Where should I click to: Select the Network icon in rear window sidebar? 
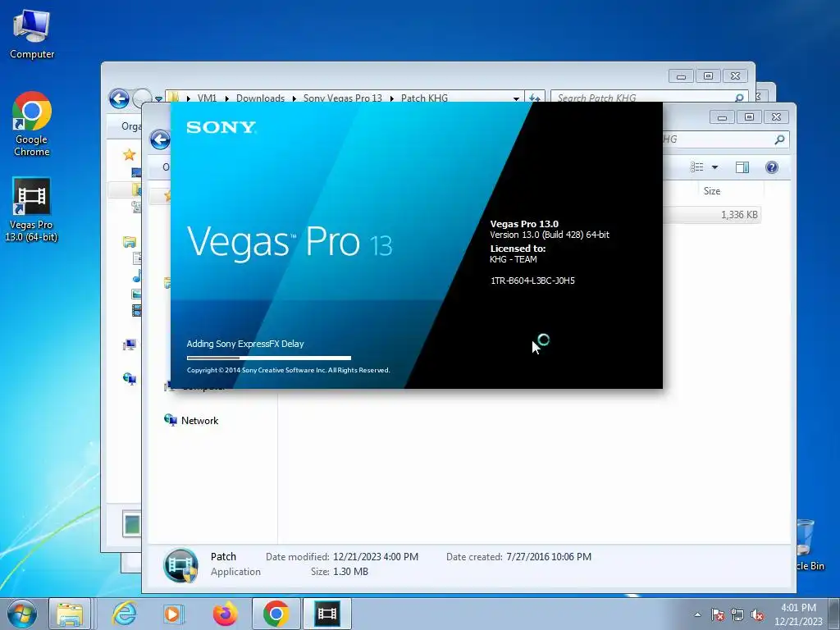(129, 378)
